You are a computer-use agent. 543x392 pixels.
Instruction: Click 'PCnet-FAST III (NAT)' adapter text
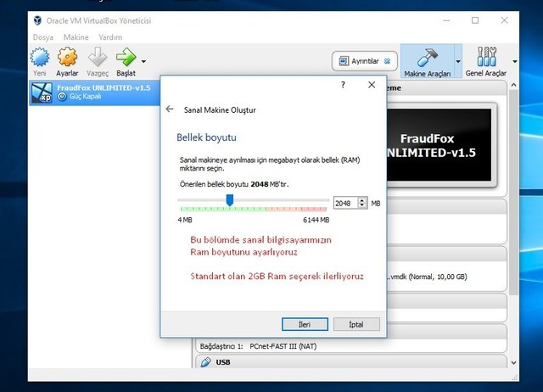pyautogui.click(x=283, y=346)
